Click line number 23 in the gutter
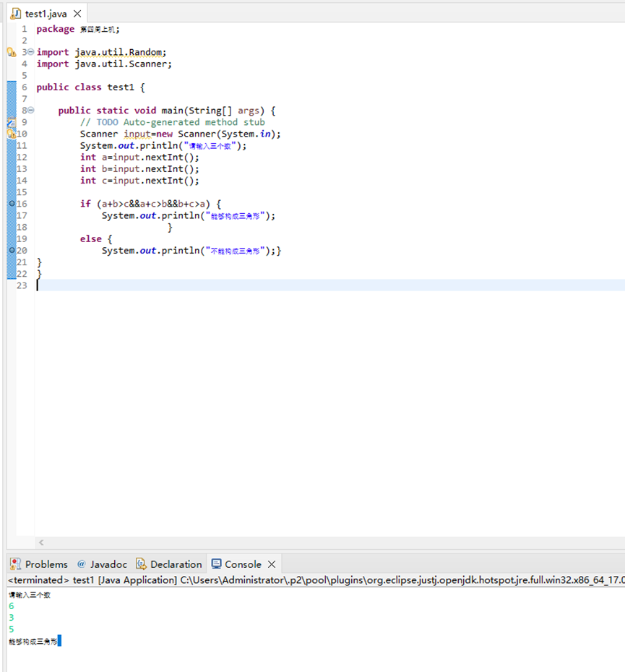Image resolution: width=625 pixels, height=672 pixels. (x=22, y=285)
